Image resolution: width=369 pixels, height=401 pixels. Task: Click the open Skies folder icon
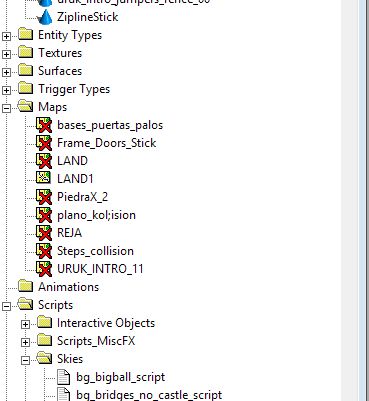45,359
